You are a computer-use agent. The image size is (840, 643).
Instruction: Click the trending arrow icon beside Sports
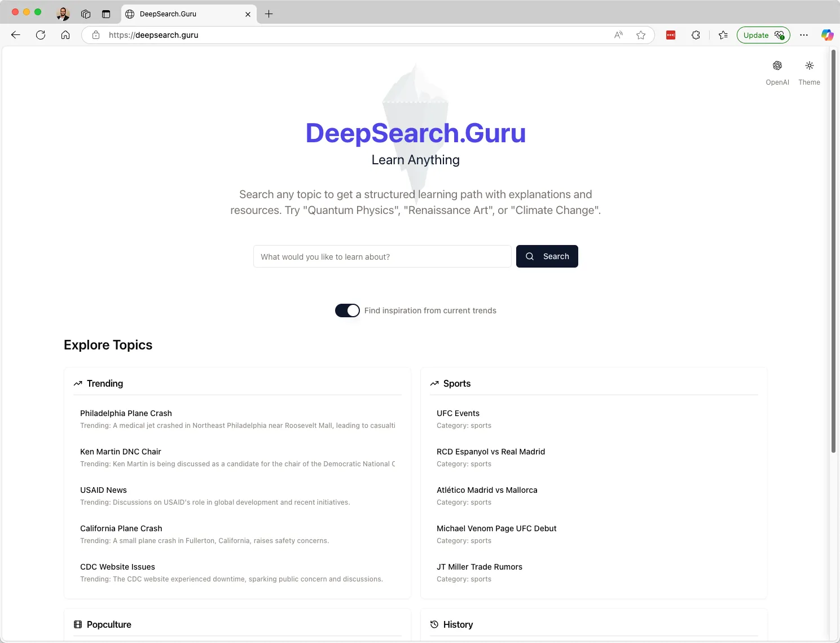[x=434, y=383]
